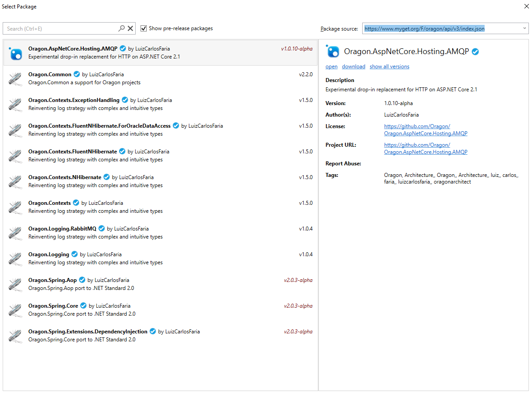The height and width of the screenshot is (399, 532).
Task: Close the Select Package dialog
Action: pos(526,7)
